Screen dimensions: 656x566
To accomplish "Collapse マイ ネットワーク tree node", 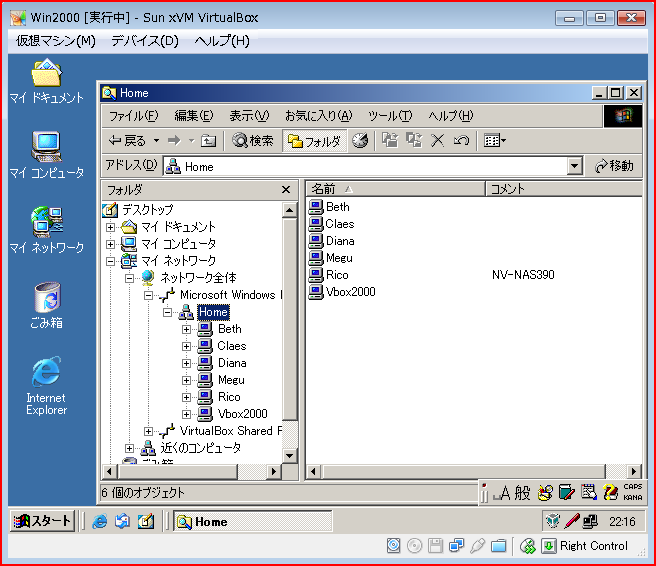I will 110,261.
